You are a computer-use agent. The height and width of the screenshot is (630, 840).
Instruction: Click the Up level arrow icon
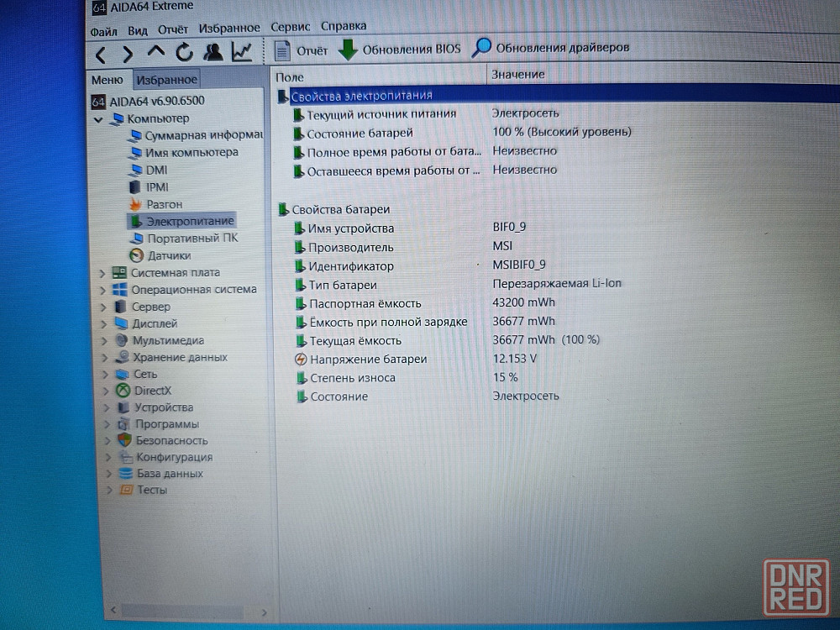pos(155,52)
